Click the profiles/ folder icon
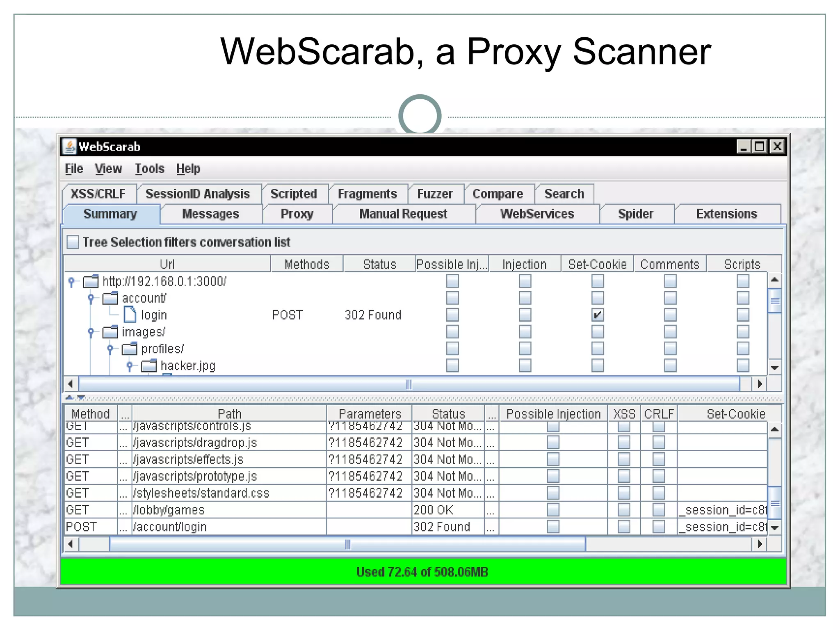 pos(130,349)
